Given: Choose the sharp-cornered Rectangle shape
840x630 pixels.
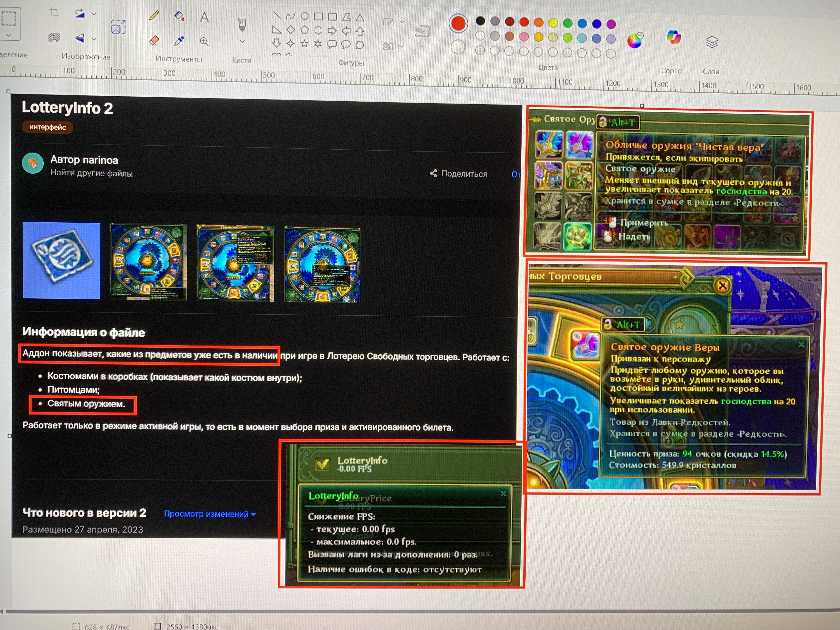Looking at the screenshot, I should click(x=319, y=17).
